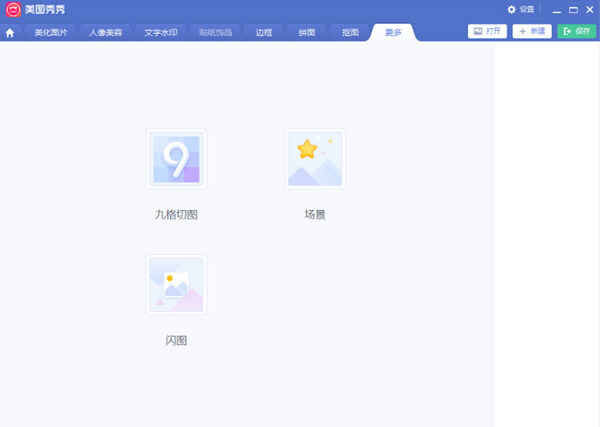Image resolution: width=600 pixels, height=427 pixels.
Task: Click the 新建 new button
Action: [532, 31]
